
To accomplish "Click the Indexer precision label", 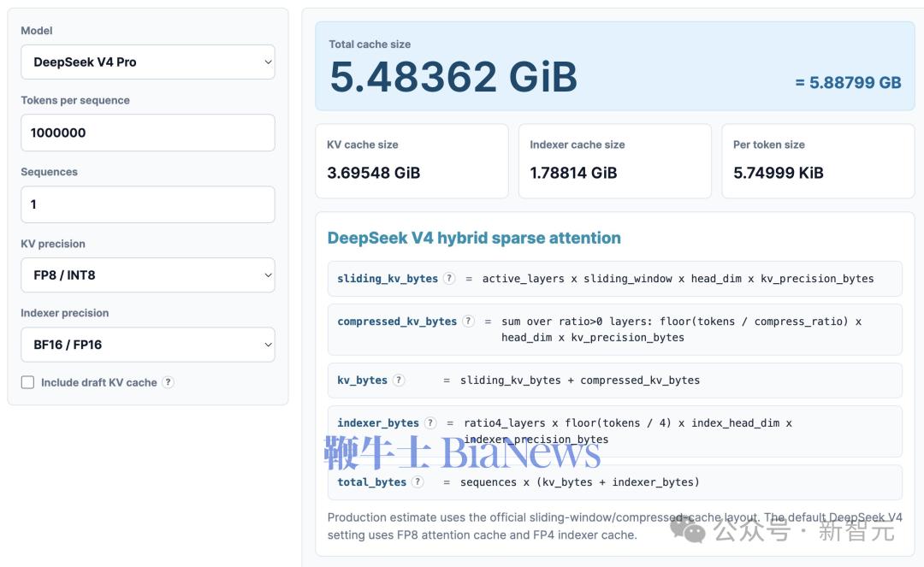I will (65, 313).
